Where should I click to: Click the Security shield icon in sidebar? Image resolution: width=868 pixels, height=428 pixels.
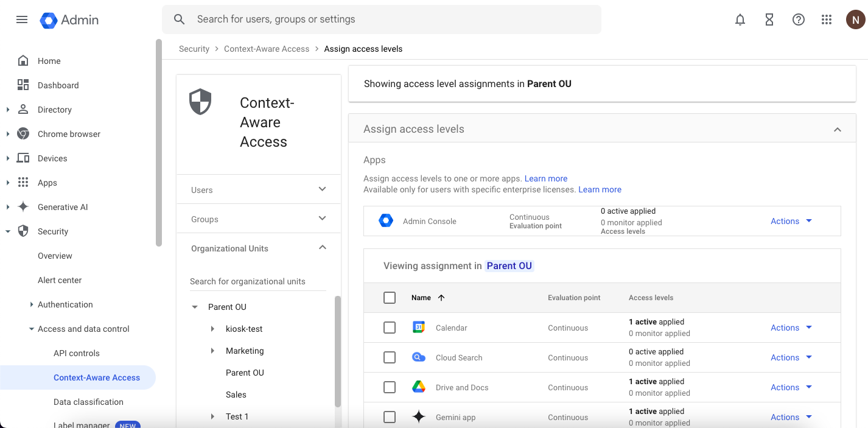point(23,231)
